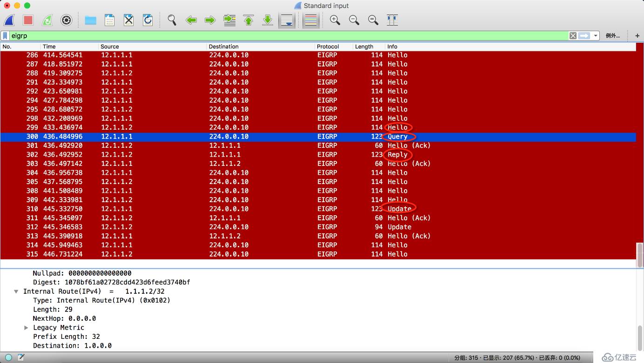Select the Length: 29 detail line
The width and height of the screenshot is (644, 363).
pyautogui.click(x=53, y=310)
